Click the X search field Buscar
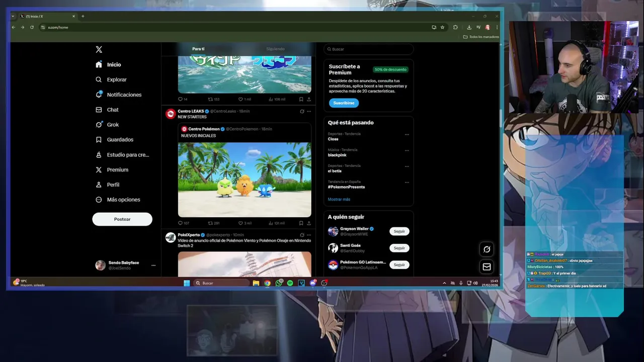This screenshot has width=644, height=362. click(x=369, y=49)
